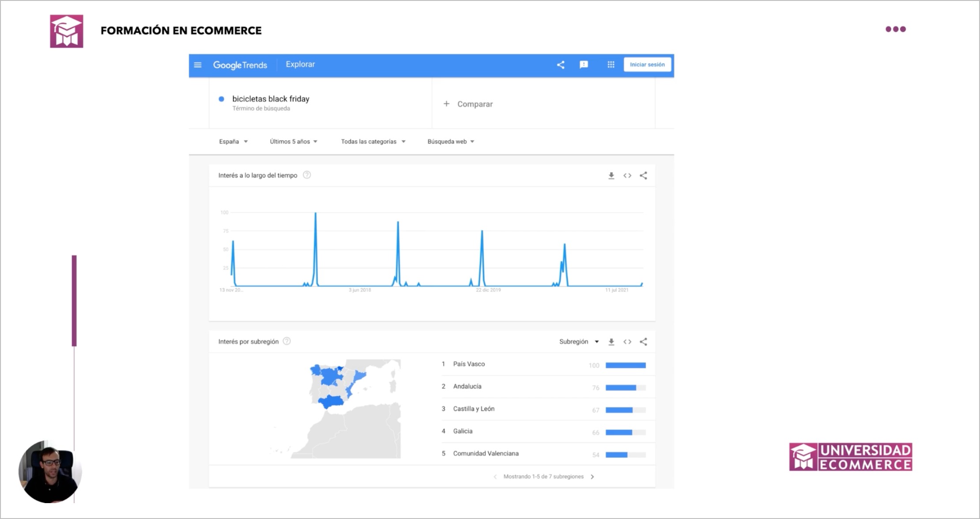This screenshot has height=519, width=980.
Task: Open the España country dropdown
Action: tap(233, 142)
